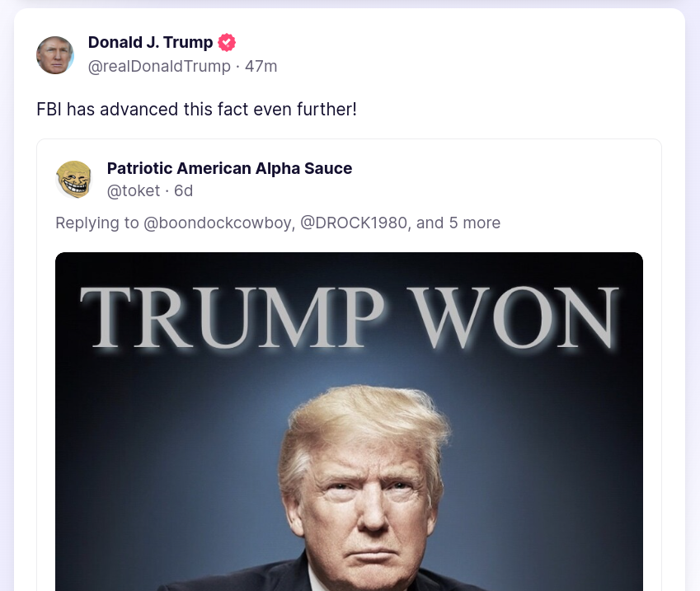Open the @realDonaldTrump handle link

click(x=159, y=66)
